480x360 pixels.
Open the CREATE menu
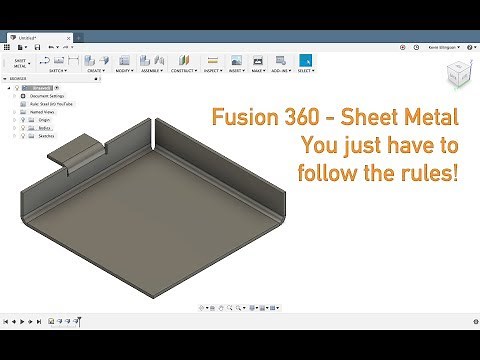96,71
